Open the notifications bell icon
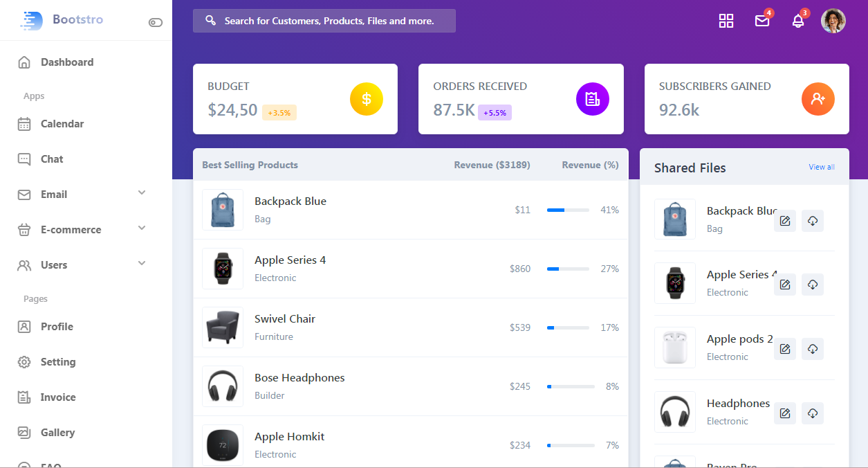The width and height of the screenshot is (868, 468). [x=798, y=21]
